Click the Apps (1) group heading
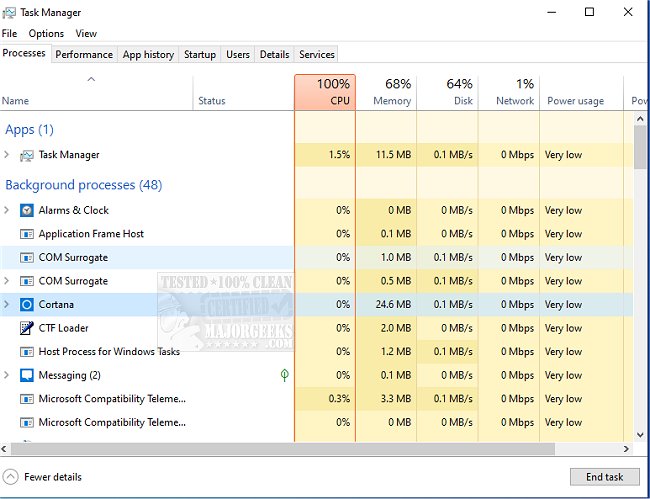The height and width of the screenshot is (499, 650). pyautogui.click(x=29, y=130)
